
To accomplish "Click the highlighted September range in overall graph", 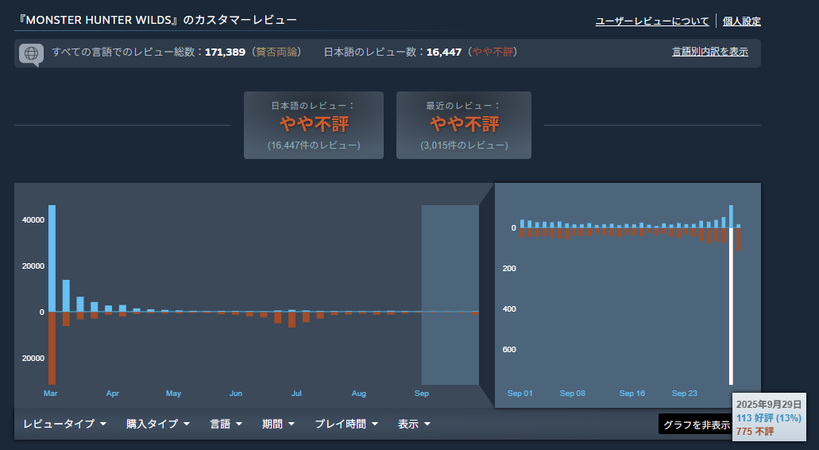I will click(450, 294).
